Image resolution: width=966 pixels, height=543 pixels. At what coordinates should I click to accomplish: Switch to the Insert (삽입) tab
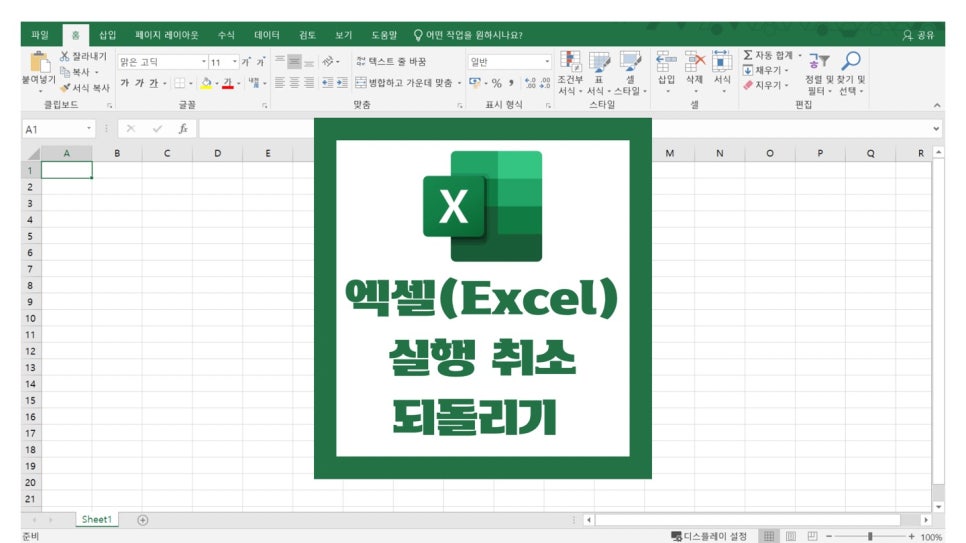coord(108,35)
